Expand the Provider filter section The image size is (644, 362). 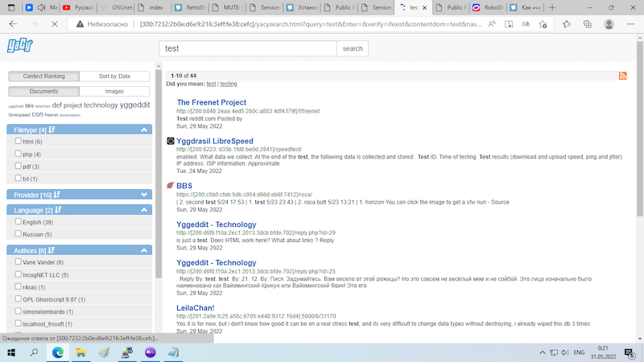144,195
